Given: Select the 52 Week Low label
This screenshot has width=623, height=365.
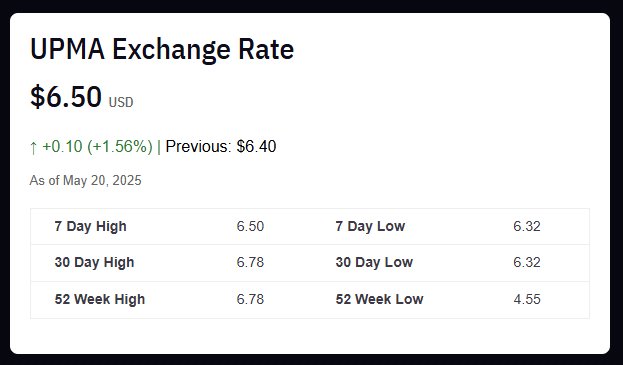Looking at the screenshot, I should click(x=379, y=299).
